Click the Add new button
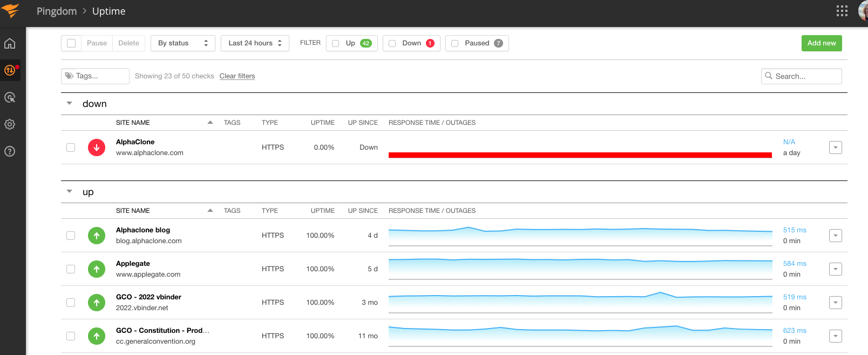Screen dimensions: 868x355 point(822,43)
